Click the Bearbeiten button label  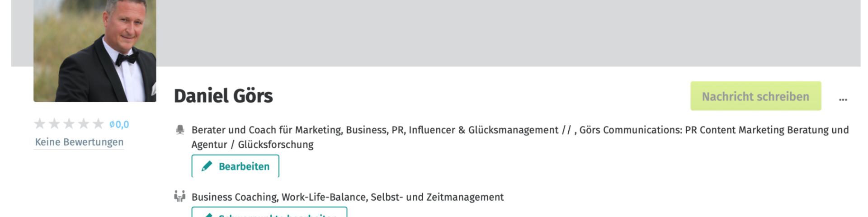point(244,166)
